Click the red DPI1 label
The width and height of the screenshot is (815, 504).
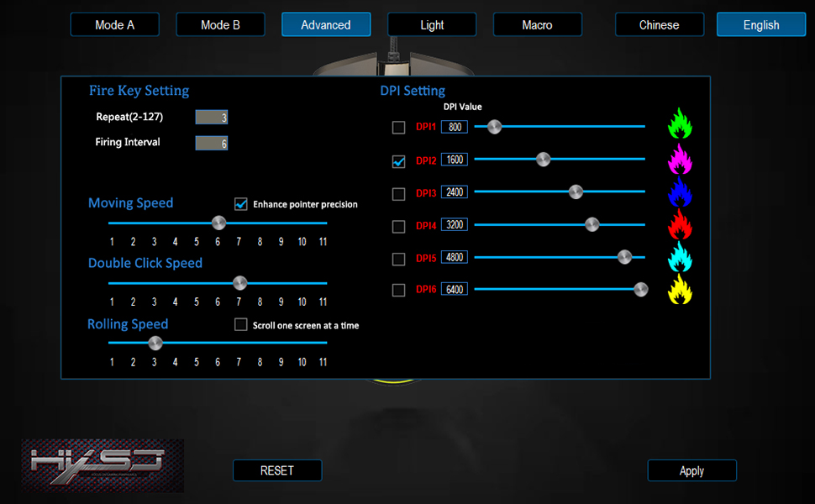tap(426, 127)
